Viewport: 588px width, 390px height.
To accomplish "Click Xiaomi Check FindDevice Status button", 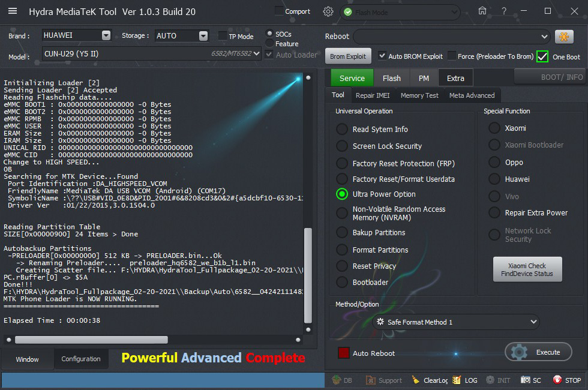I will click(527, 269).
